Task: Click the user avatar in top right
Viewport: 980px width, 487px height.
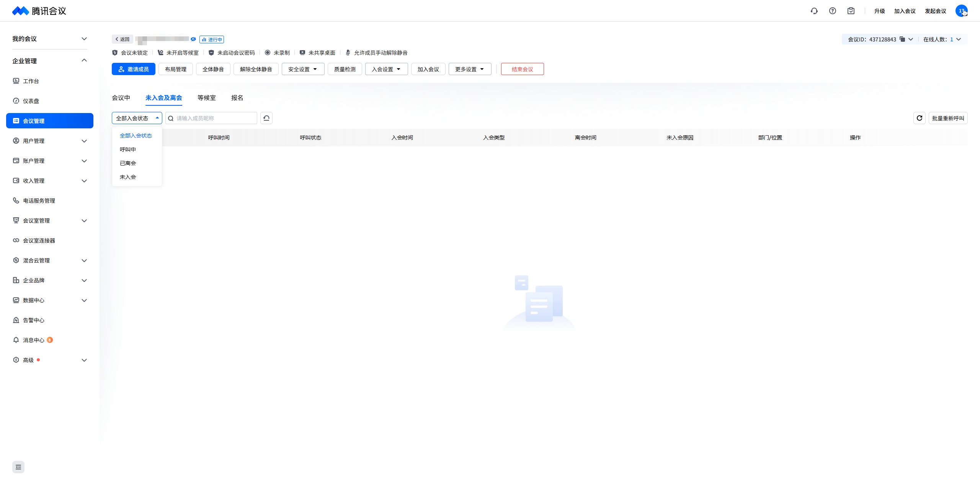Action: click(x=961, y=11)
